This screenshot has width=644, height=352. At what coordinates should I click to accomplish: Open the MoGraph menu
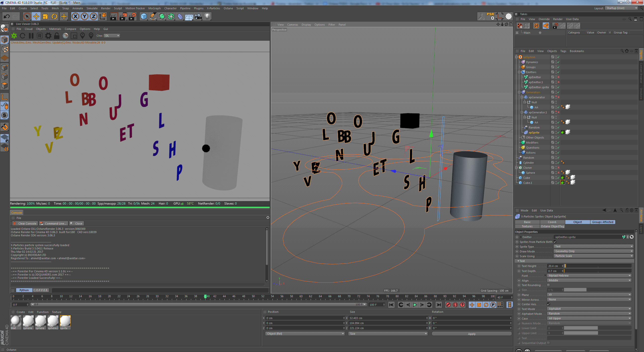click(154, 8)
